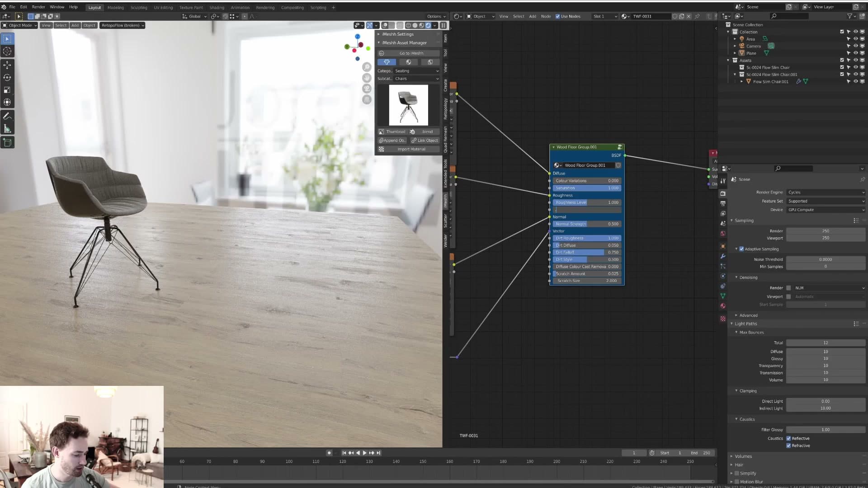Collapse the Light Paths panel

click(x=745, y=324)
